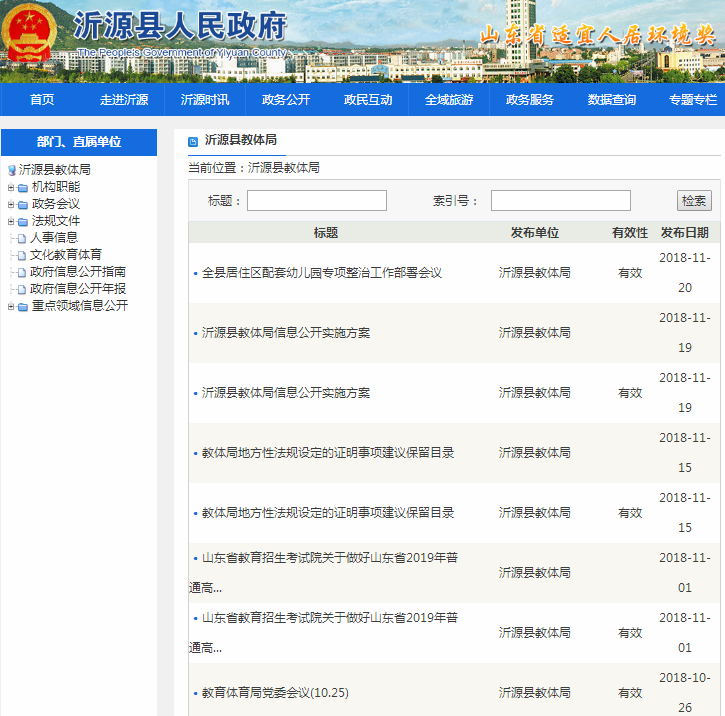Click the document icon beside 文化教育体育
725x716 pixels.
[21, 255]
